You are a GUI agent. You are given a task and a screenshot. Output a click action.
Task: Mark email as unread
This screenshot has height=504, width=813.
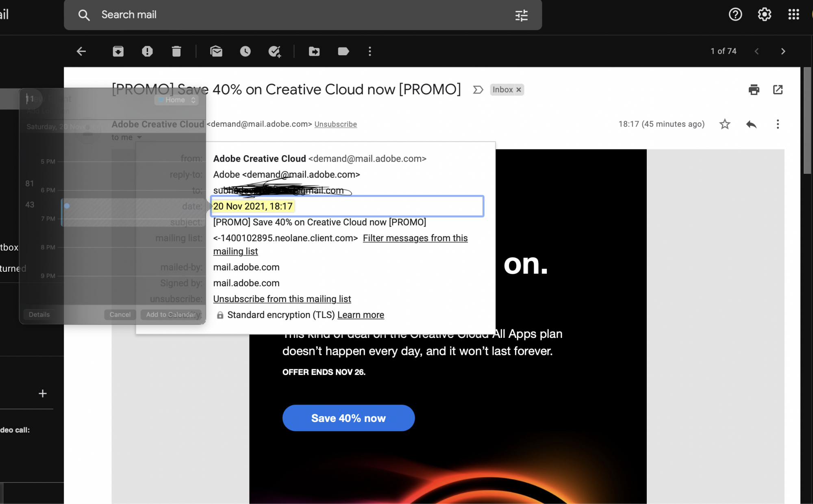pyautogui.click(x=216, y=51)
